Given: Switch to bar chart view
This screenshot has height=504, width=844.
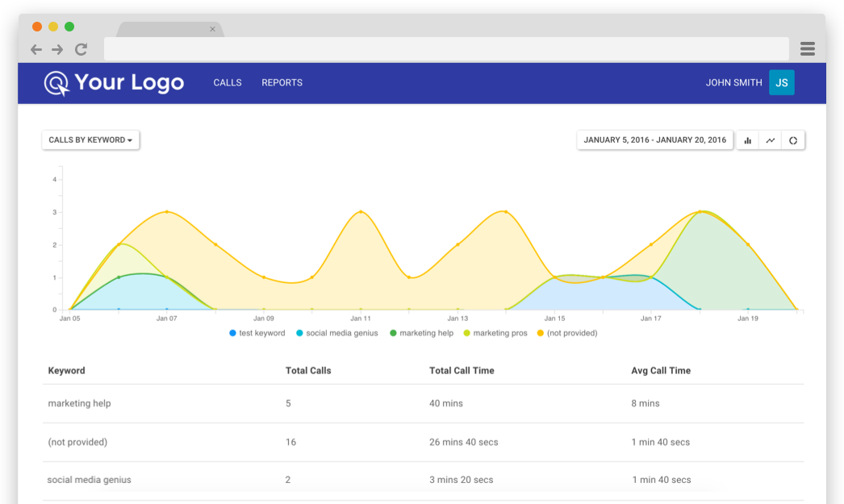Looking at the screenshot, I should click(747, 140).
